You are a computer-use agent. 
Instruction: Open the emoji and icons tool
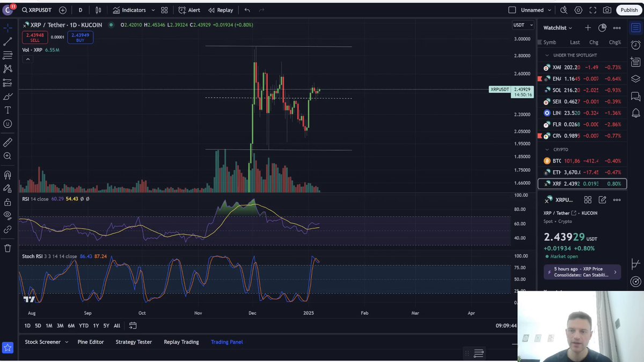pos(8,124)
